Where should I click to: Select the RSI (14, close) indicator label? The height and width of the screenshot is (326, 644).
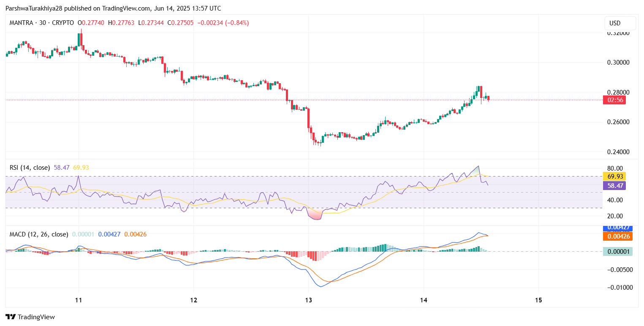[30, 168]
